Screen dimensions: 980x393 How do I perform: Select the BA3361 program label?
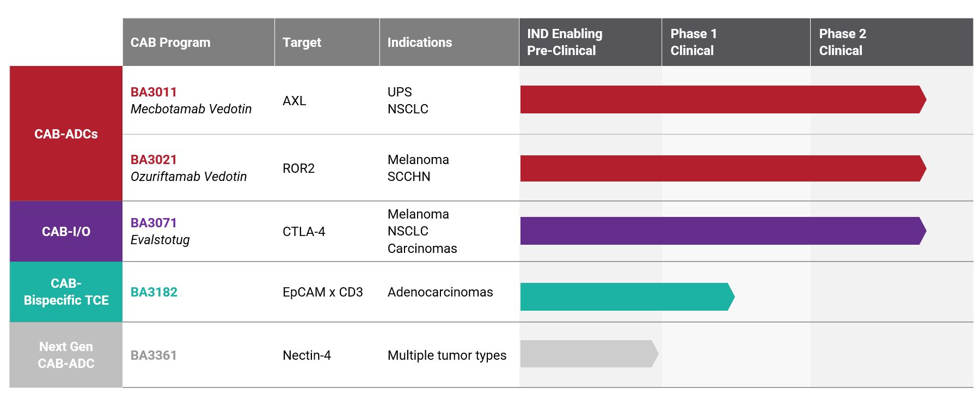coord(154,355)
